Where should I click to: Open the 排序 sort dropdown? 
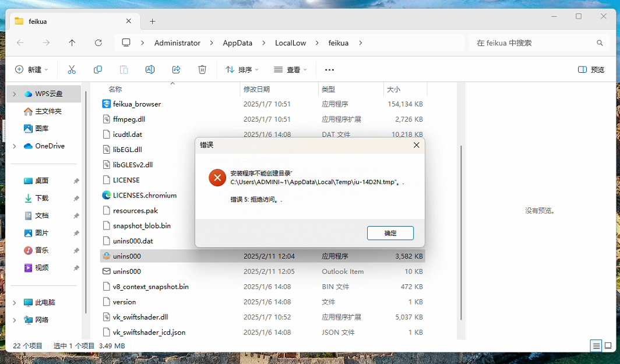(x=242, y=69)
